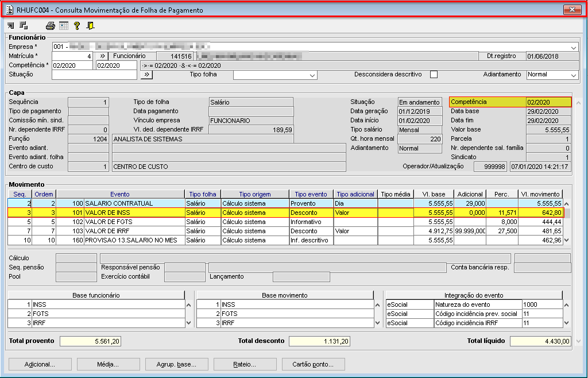The width and height of the screenshot is (588, 378).
Task: Select the SALARIO CONTRATUAL movement row
Action: (133, 203)
